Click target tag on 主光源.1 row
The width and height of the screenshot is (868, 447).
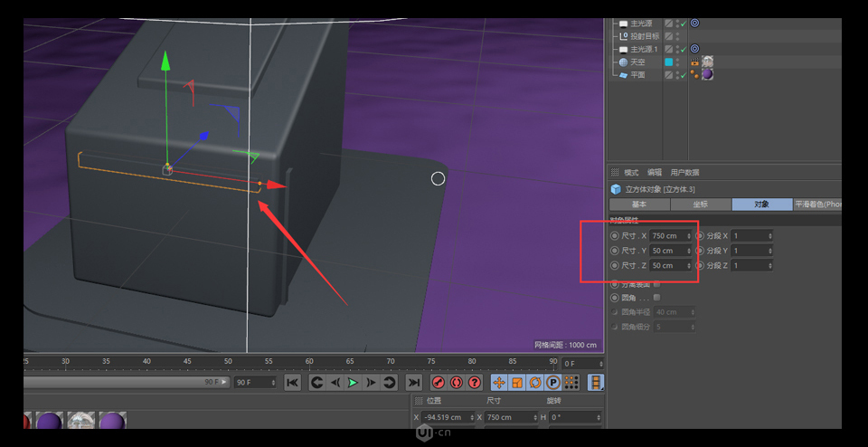coord(695,49)
